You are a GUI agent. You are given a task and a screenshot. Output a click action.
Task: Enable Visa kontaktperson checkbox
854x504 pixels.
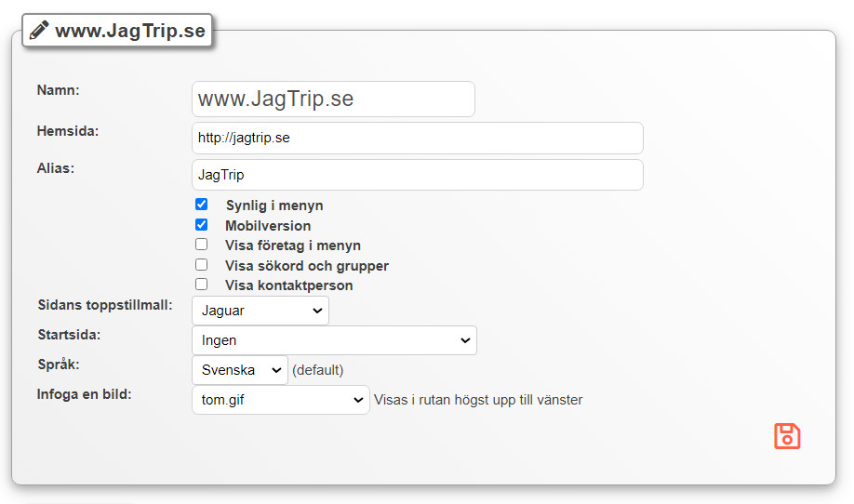(x=202, y=285)
